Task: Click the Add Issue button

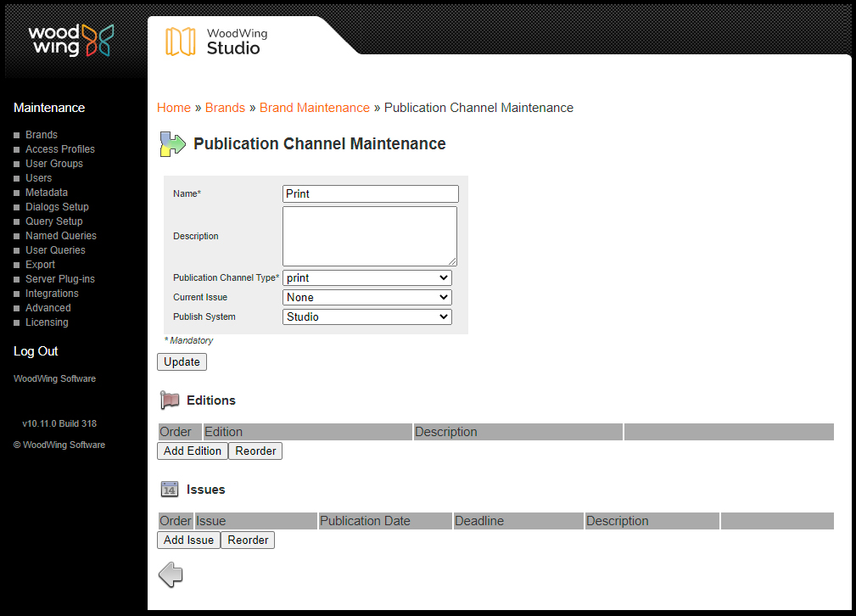Action: click(x=187, y=540)
